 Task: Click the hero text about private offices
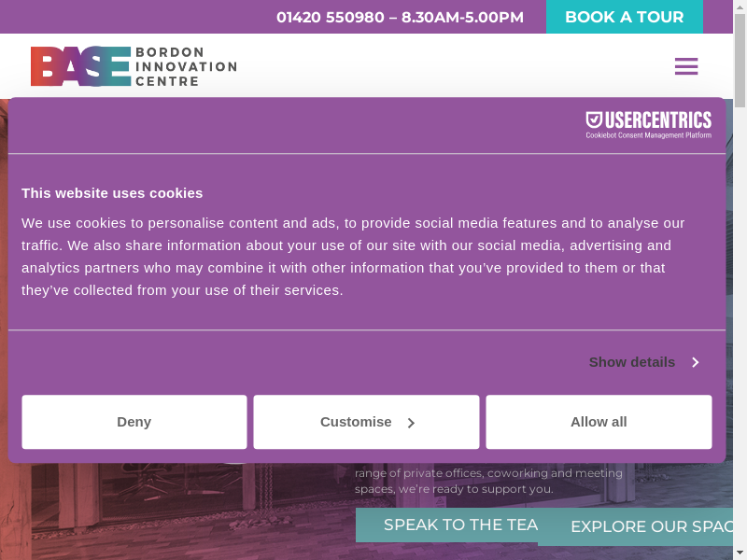click(x=488, y=481)
